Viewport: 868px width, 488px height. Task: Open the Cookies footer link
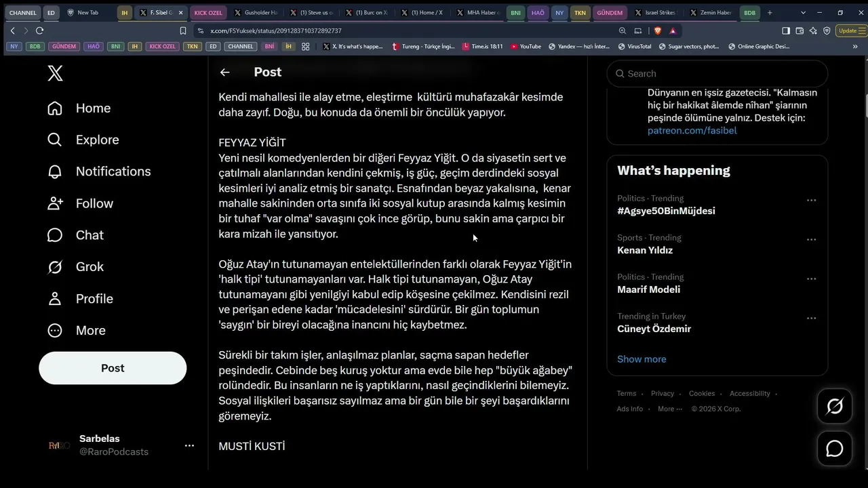702,394
